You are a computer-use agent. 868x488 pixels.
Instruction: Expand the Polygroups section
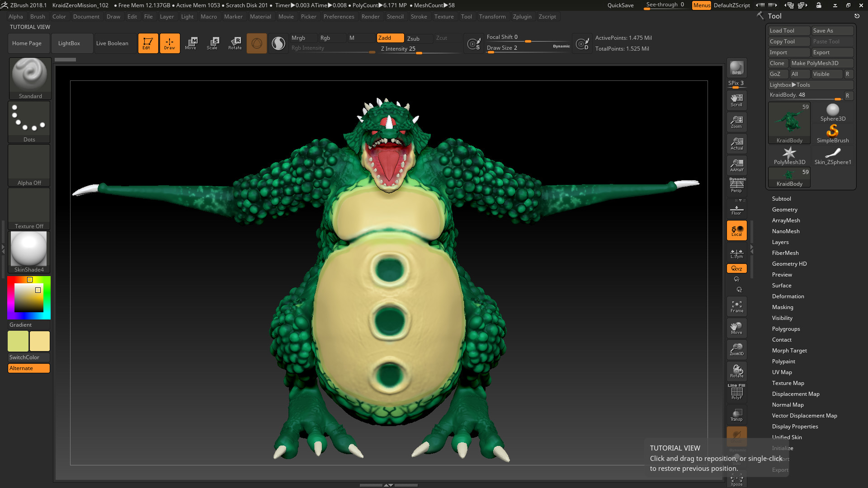[x=786, y=329]
